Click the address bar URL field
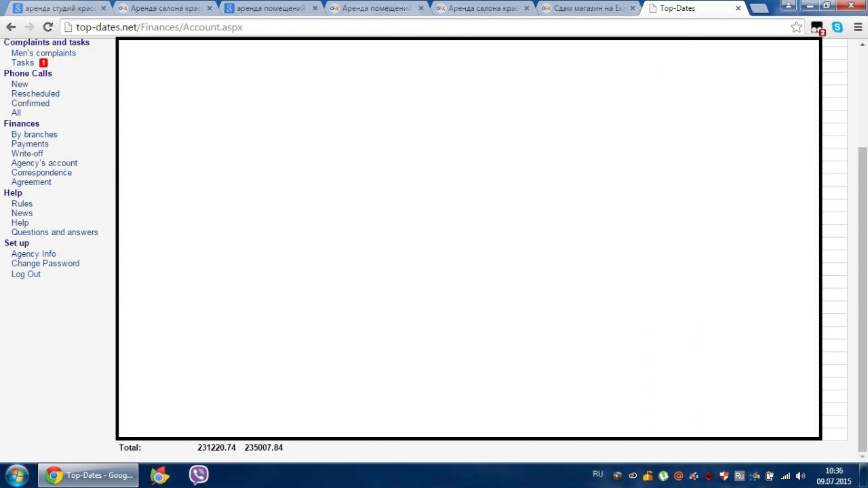The width and height of the screenshot is (868, 488). [x=407, y=27]
